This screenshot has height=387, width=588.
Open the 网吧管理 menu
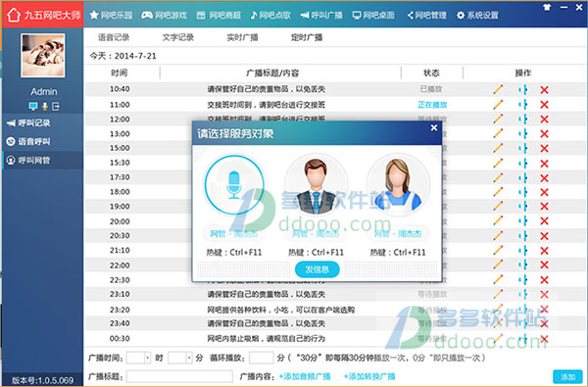(x=426, y=15)
